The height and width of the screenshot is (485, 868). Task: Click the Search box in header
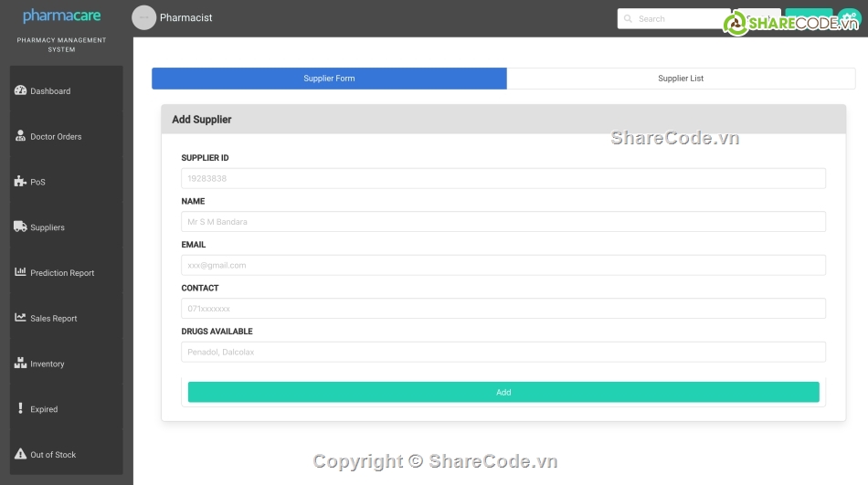(676, 19)
